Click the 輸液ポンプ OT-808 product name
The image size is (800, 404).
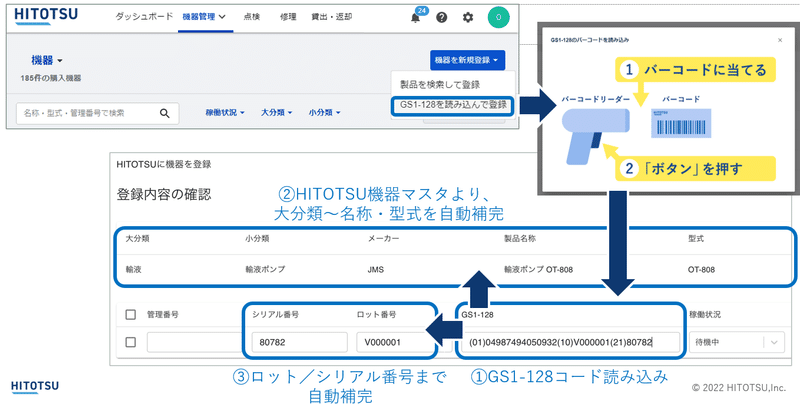[538, 269]
